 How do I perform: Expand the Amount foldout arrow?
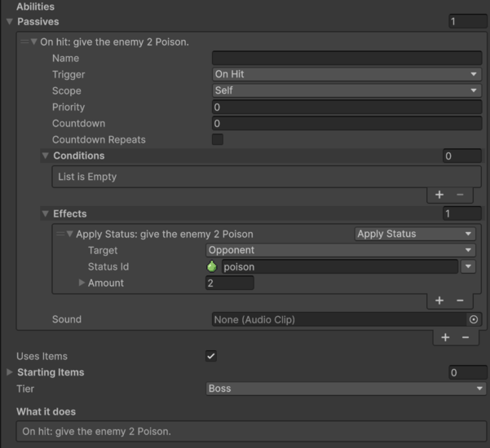[82, 283]
